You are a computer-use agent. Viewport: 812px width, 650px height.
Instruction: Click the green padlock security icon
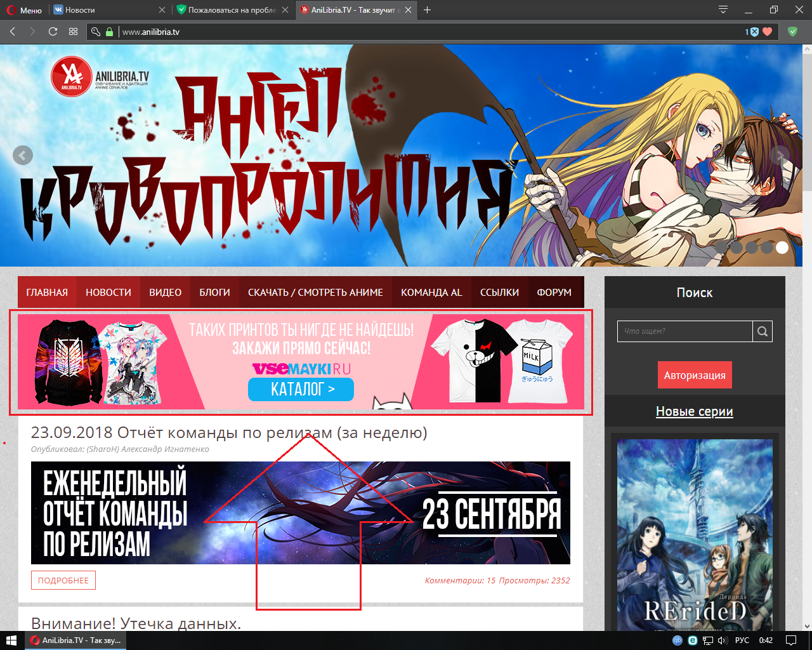[x=108, y=30]
